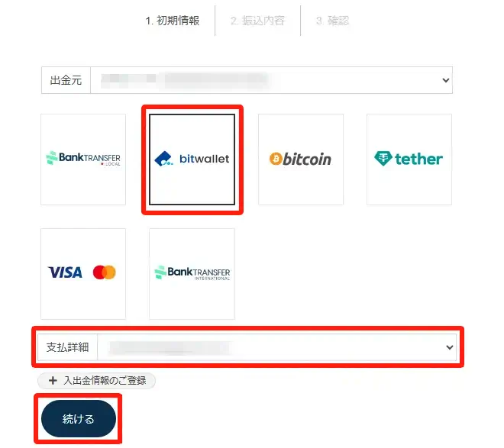Select the Bank Transfer International option
The width and height of the screenshot is (504, 448).
(x=192, y=274)
